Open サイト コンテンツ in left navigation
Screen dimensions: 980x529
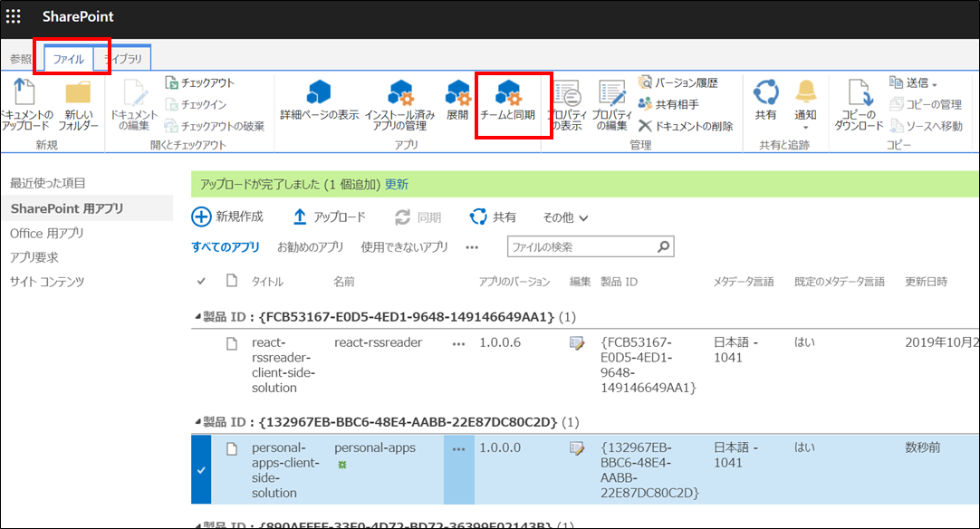point(47,282)
